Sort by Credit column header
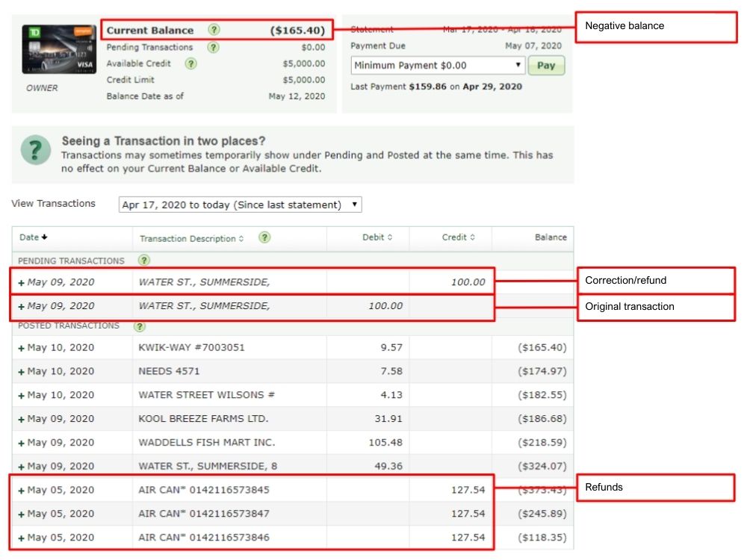The image size is (747, 560). pos(458,237)
